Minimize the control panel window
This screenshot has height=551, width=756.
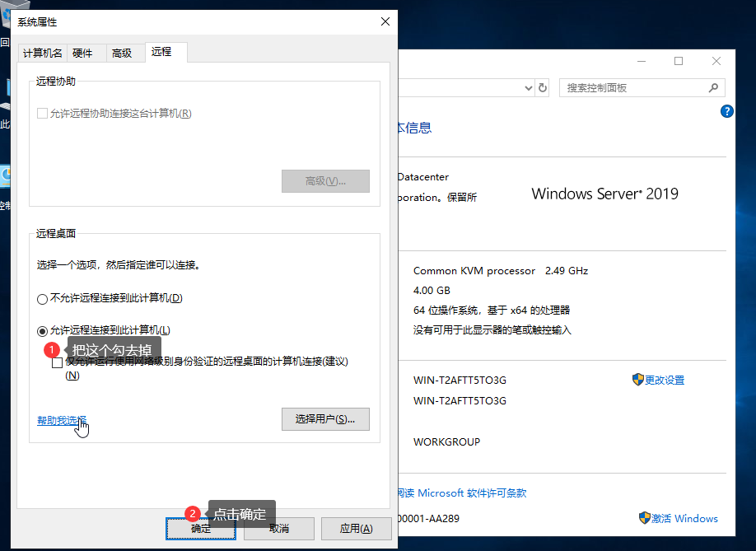[642, 61]
